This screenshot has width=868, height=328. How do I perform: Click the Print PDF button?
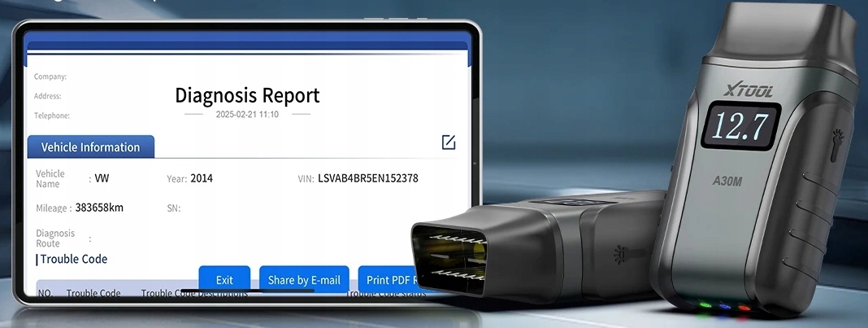pyautogui.click(x=392, y=280)
